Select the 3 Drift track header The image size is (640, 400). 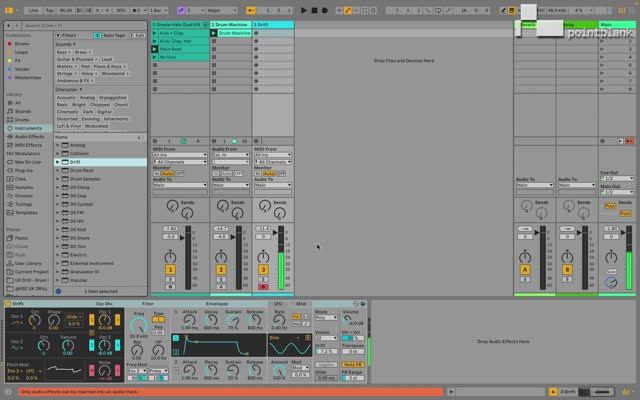(x=273, y=24)
